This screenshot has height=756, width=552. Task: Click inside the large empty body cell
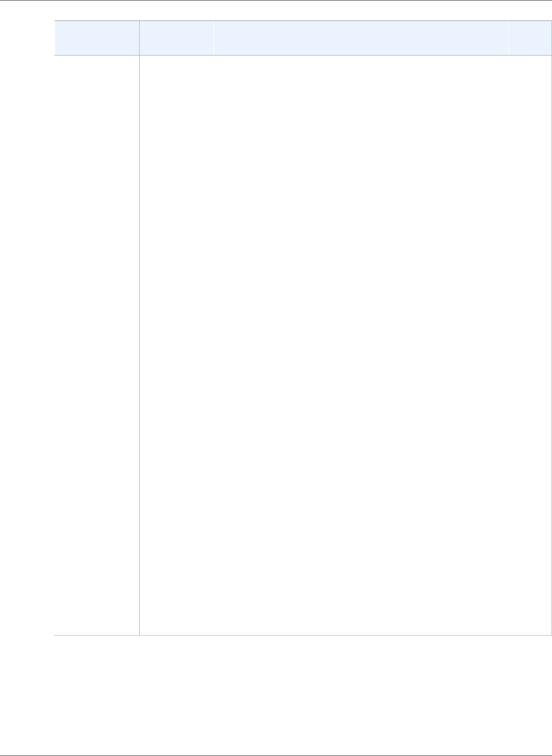(345, 345)
